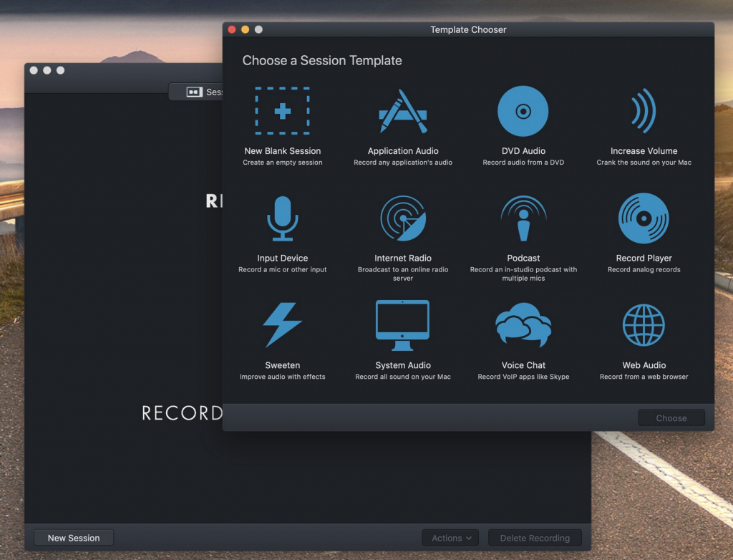Click the Sweeten lightning bolt icon
The height and width of the screenshot is (560, 733).
coord(282,326)
